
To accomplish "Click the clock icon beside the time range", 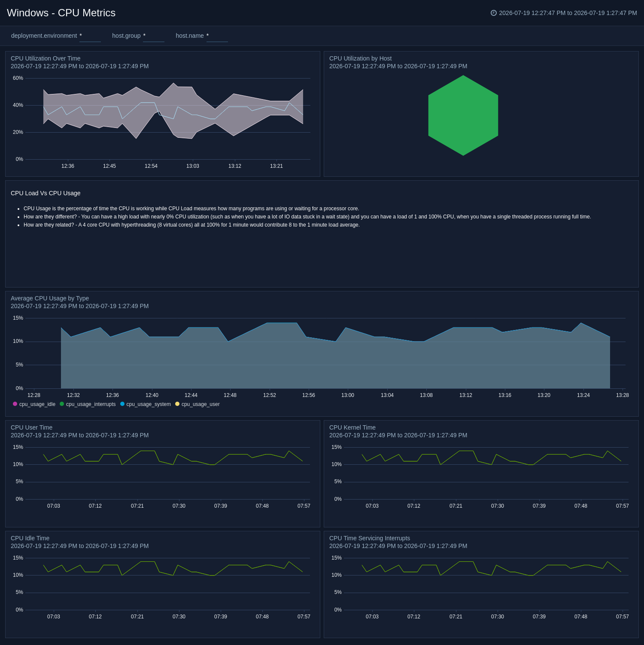I will 494,13.
